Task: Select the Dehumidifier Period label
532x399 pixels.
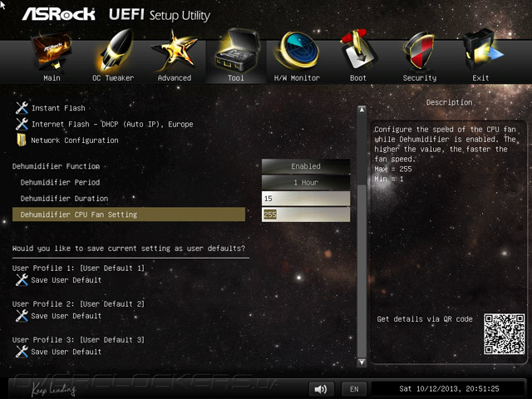Action: [60, 183]
